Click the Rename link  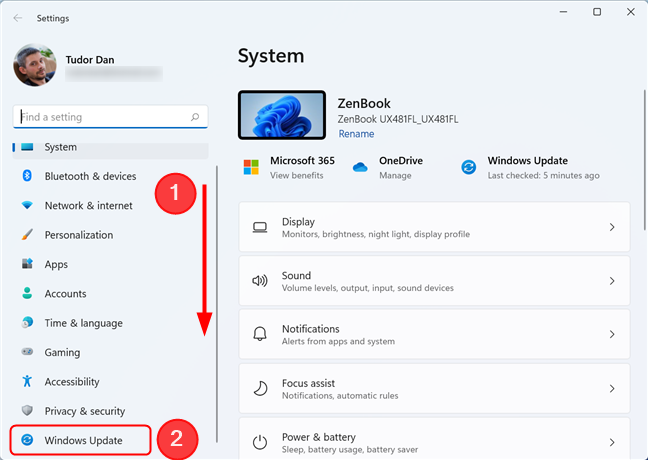click(356, 134)
